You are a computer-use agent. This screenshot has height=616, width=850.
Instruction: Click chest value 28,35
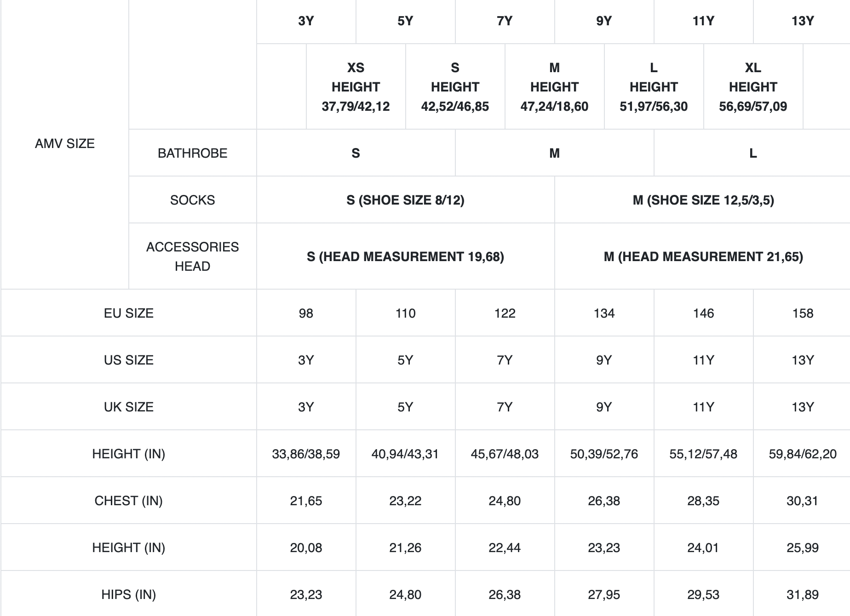click(x=703, y=501)
